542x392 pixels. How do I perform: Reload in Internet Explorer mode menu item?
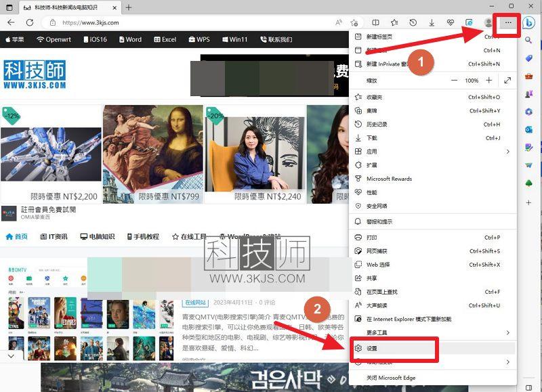pos(432,319)
